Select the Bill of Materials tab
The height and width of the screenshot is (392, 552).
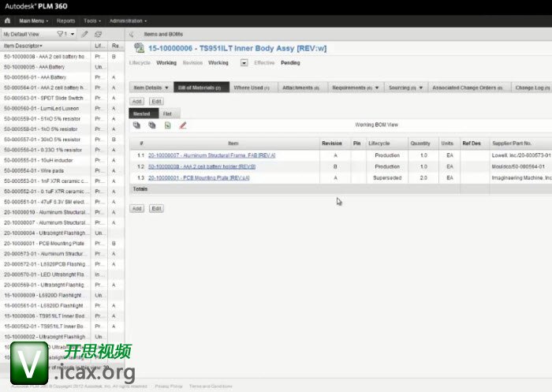(x=201, y=88)
